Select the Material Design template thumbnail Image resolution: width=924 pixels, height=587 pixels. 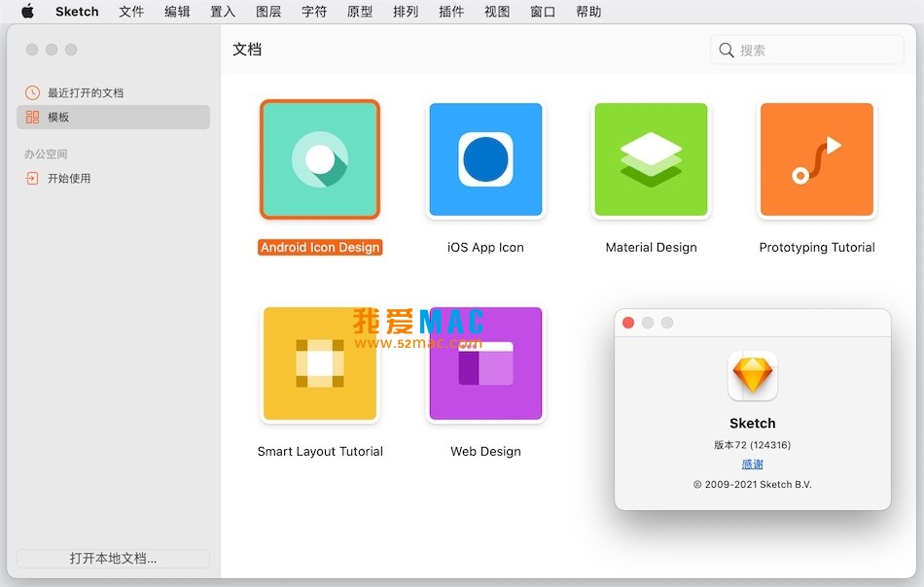coord(651,159)
